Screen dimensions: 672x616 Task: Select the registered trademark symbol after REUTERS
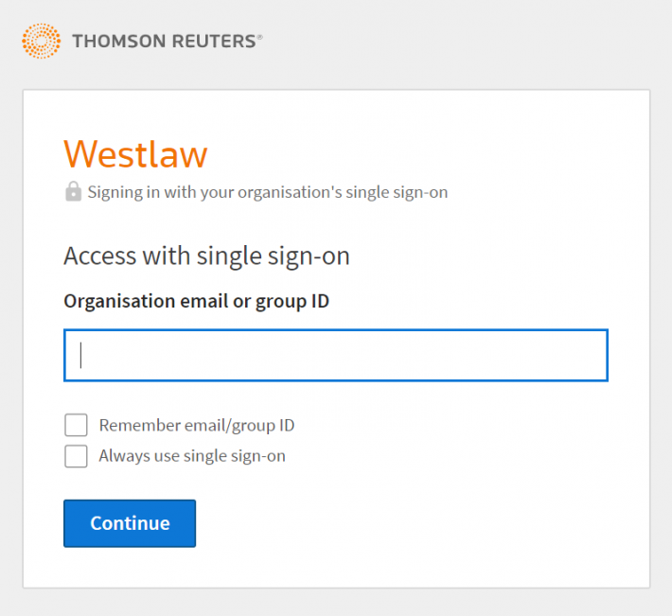(259, 37)
